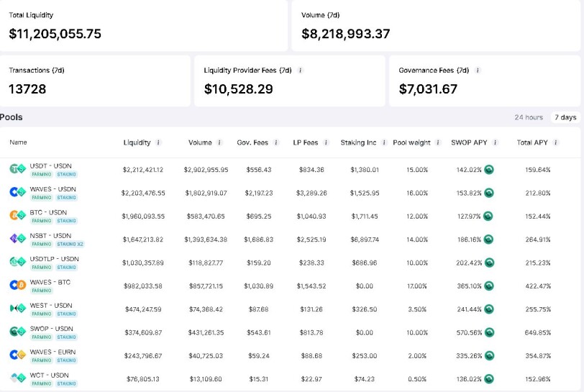This screenshot has height=392, width=584.
Task: Click the FARMING tag under USDTLP - USDN
Action: coord(41,267)
